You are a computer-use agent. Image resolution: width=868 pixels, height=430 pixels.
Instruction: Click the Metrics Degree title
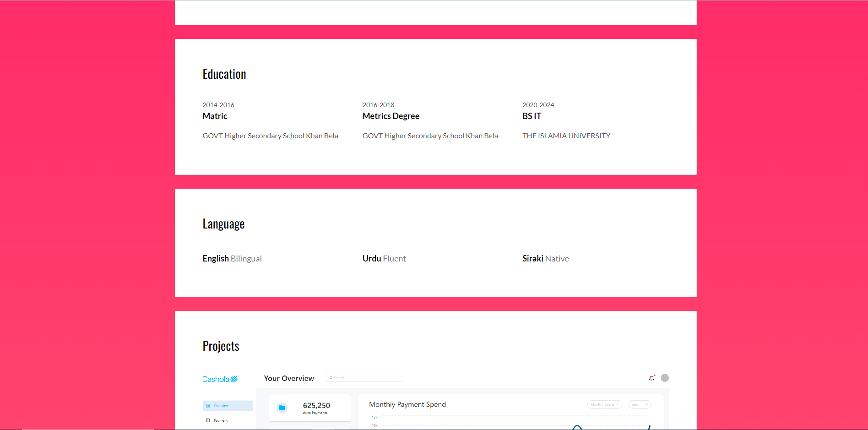(391, 116)
